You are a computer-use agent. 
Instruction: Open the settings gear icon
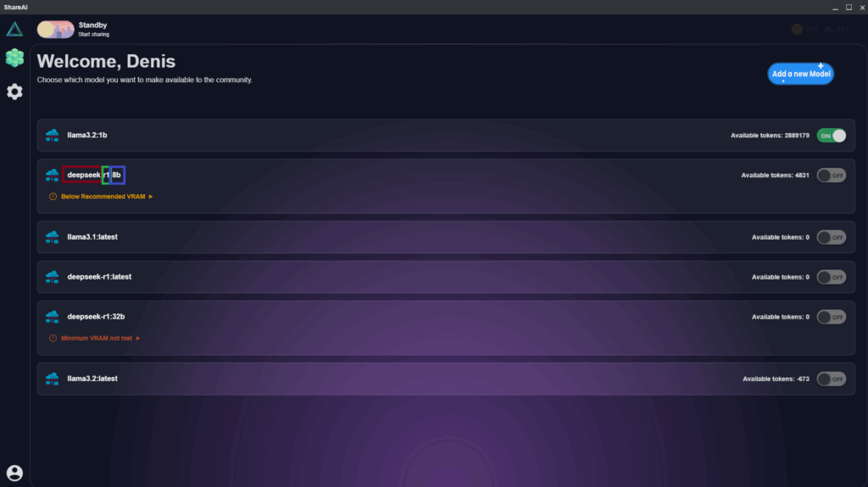click(14, 91)
